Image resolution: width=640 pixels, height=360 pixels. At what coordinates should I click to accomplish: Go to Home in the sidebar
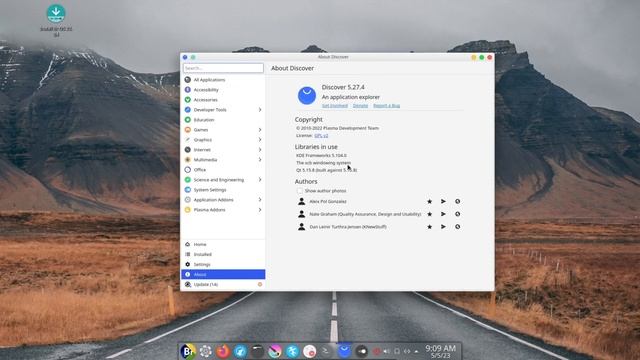[x=223, y=244]
